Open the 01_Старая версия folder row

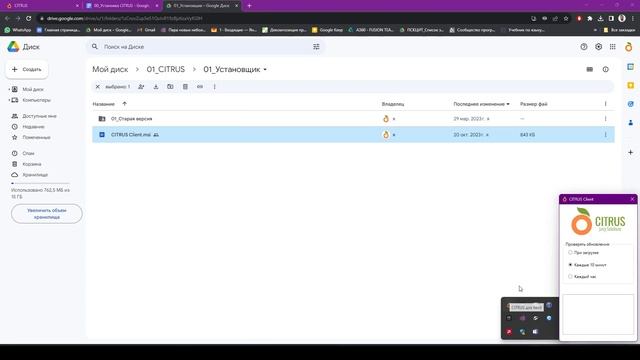[x=353, y=119]
